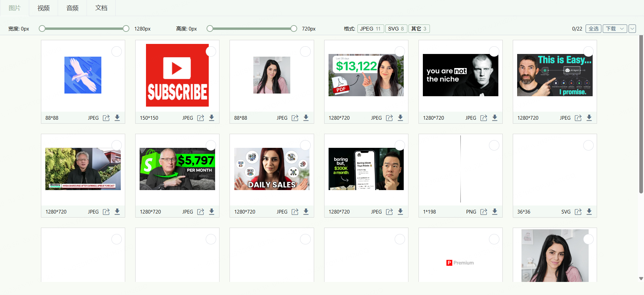
Task: Open 'This is Easy...' image in new tab
Action: click(578, 118)
